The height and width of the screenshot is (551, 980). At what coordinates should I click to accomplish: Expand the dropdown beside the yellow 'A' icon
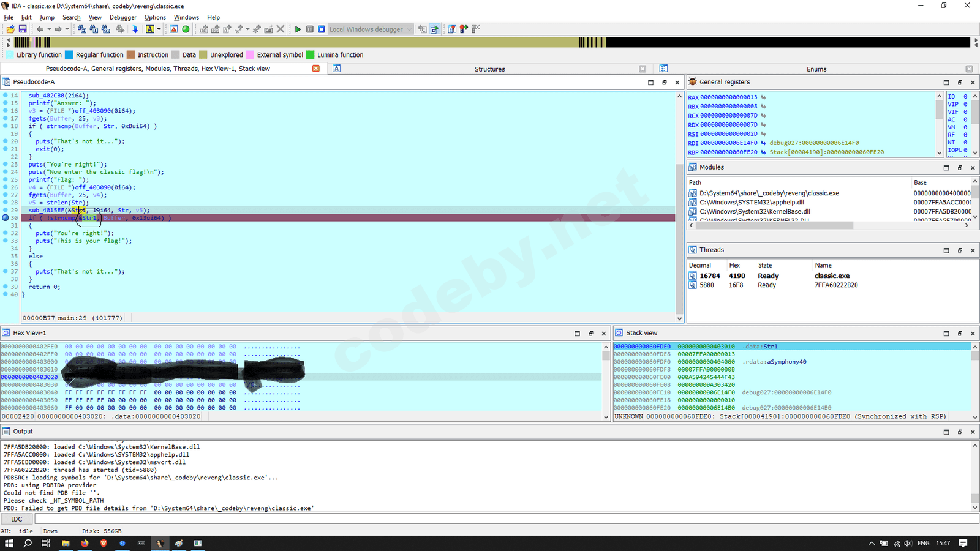coord(159,29)
